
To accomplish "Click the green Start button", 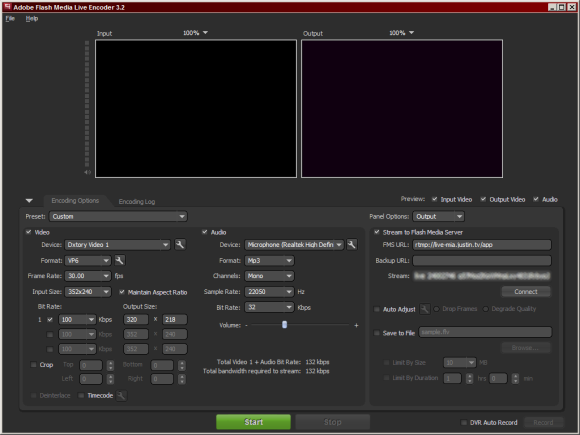I will tap(253, 422).
